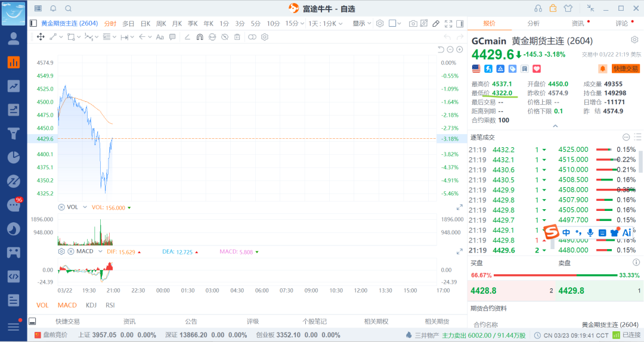Viewport: 644px width, 342px height.
Task: Open the customer service headset icon
Action: (538, 8)
